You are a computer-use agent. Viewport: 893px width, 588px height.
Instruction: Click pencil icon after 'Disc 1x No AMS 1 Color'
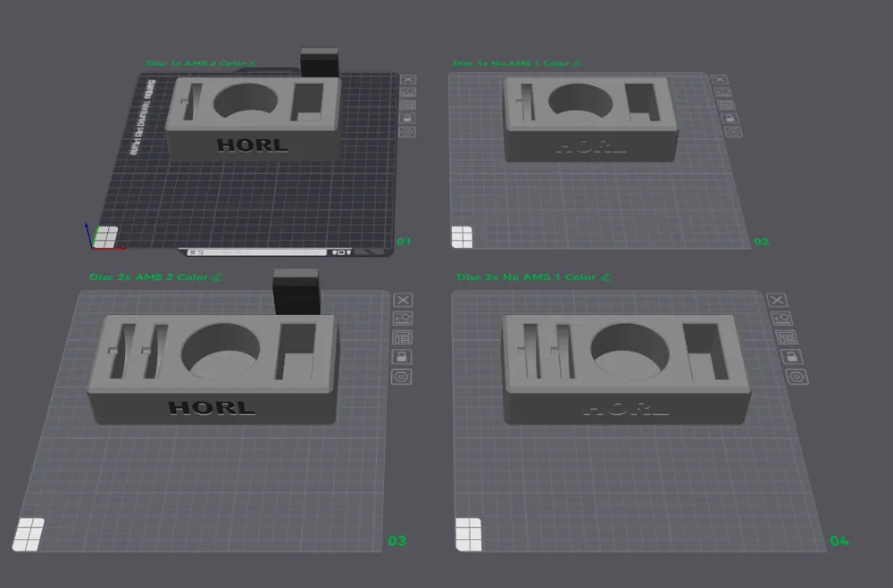577,63
